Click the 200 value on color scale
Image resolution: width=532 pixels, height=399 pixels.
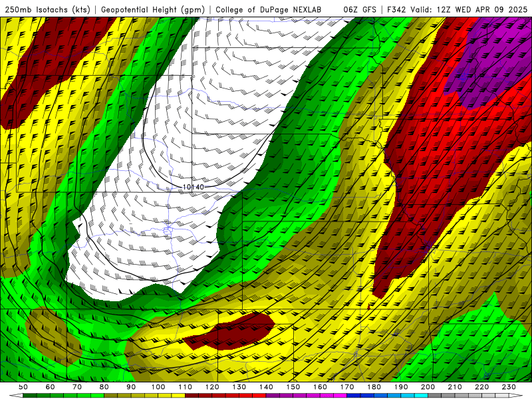[428, 387]
